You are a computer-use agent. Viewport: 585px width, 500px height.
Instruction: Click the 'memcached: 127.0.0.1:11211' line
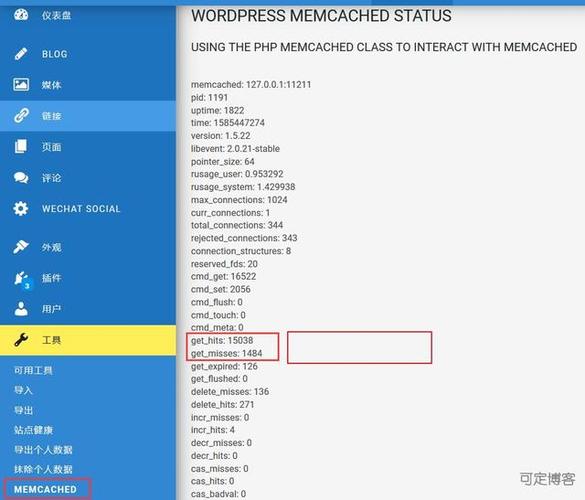coord(251,84)
